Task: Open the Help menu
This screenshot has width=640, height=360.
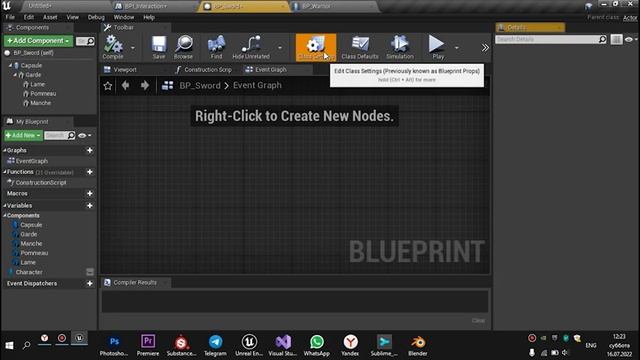Action: 149,17
